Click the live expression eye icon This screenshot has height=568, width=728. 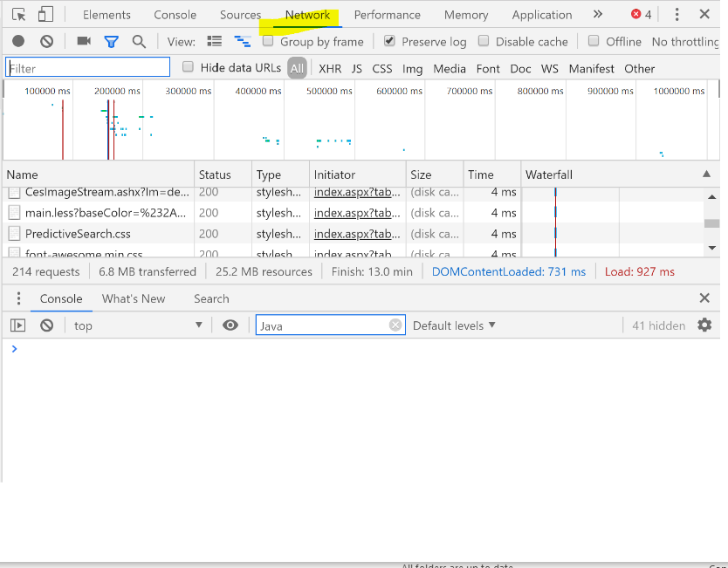point(230,325)
